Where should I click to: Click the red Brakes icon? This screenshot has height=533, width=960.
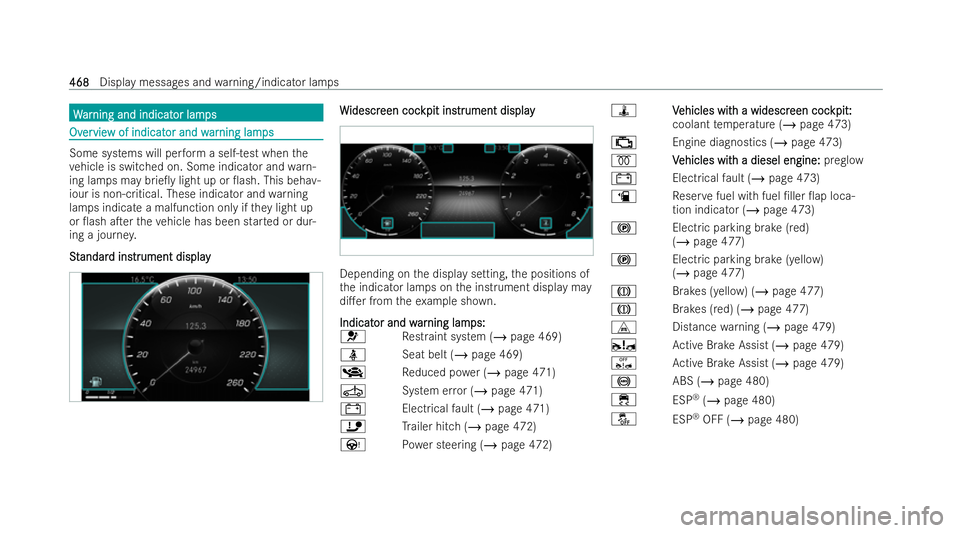pyautogui.click(x=623, y=309)
